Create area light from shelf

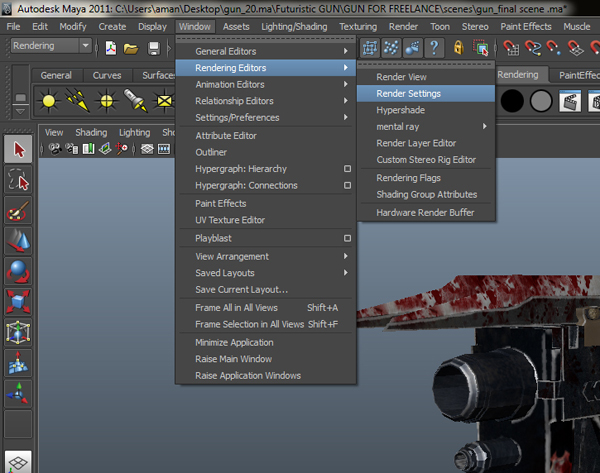click(164, 101)
